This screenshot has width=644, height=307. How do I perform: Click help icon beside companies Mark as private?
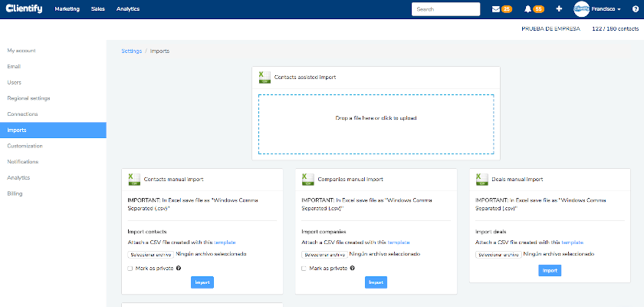coord(353,269)
